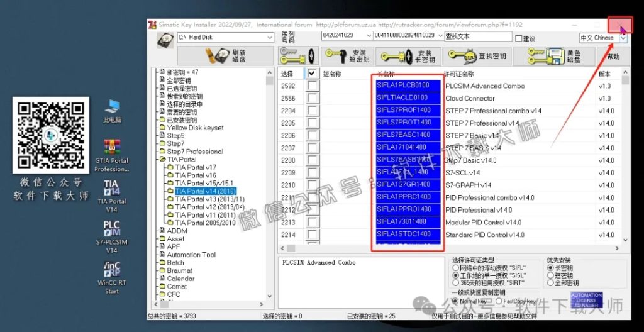Image resolution: width=644 pixels, height=332 pixels.
Task: Click the S7-GRAPH v14 license name
Action: tap(468, 185)
